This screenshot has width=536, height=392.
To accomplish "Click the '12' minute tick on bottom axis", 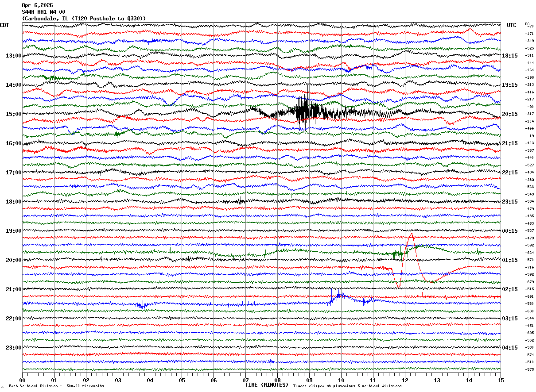I will point(405,380).
